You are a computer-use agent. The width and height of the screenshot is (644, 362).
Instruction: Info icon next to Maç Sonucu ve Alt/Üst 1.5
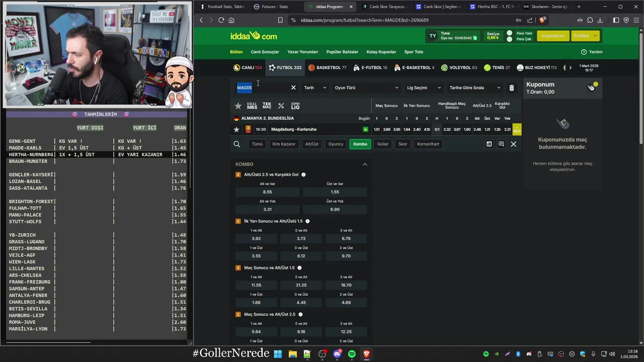coord(299,268)
